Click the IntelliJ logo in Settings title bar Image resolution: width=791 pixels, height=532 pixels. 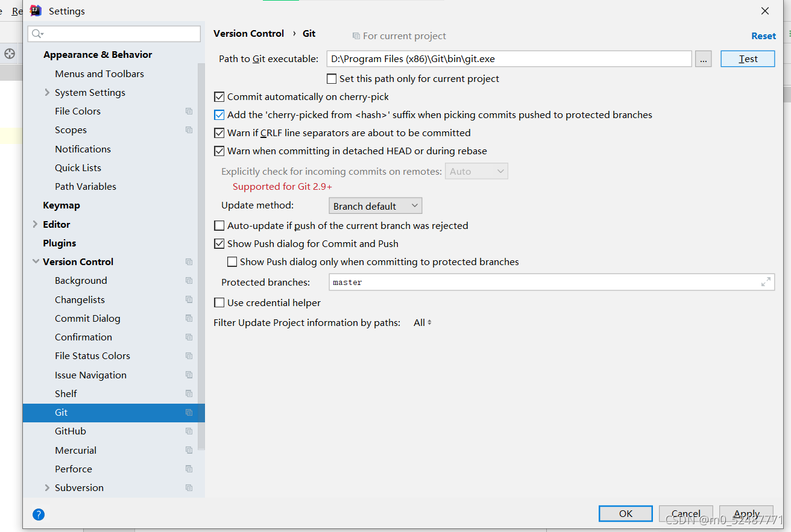tap(36, 11)
